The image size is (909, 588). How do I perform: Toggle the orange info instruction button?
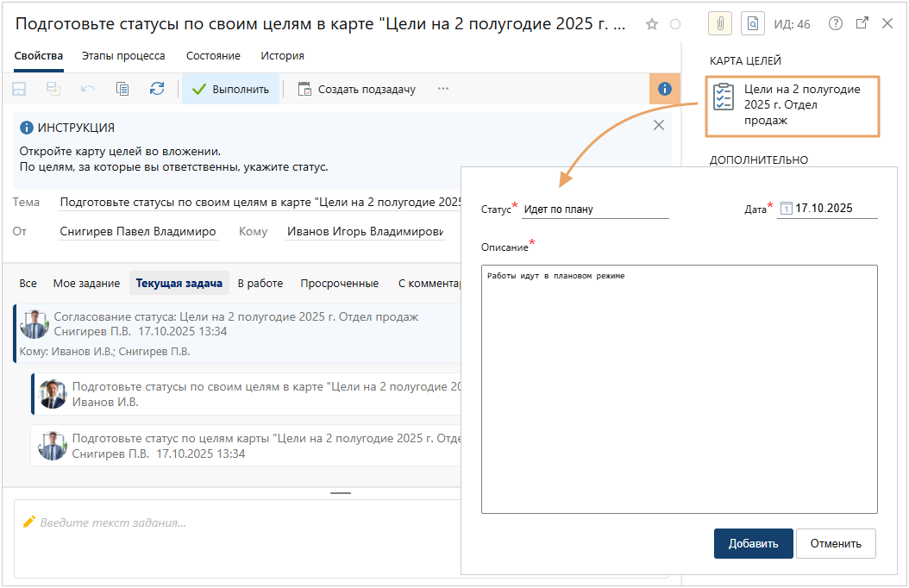click(x=664, y=89)
